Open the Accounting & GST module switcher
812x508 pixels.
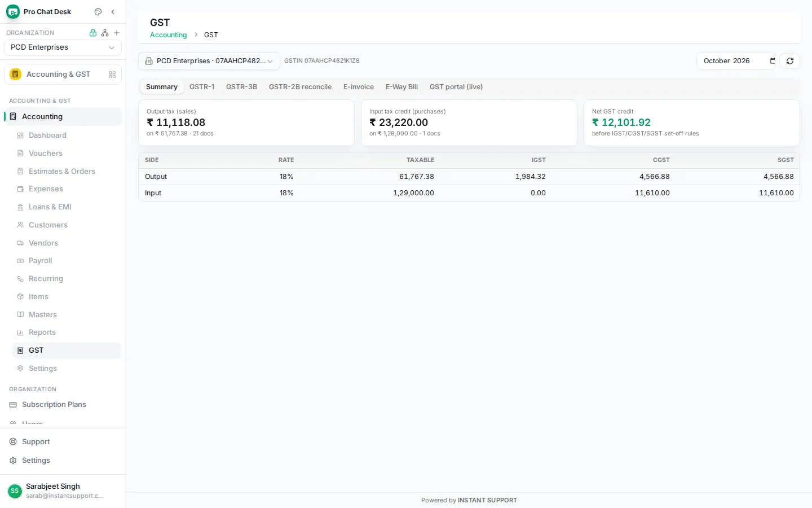coord(63,75)
